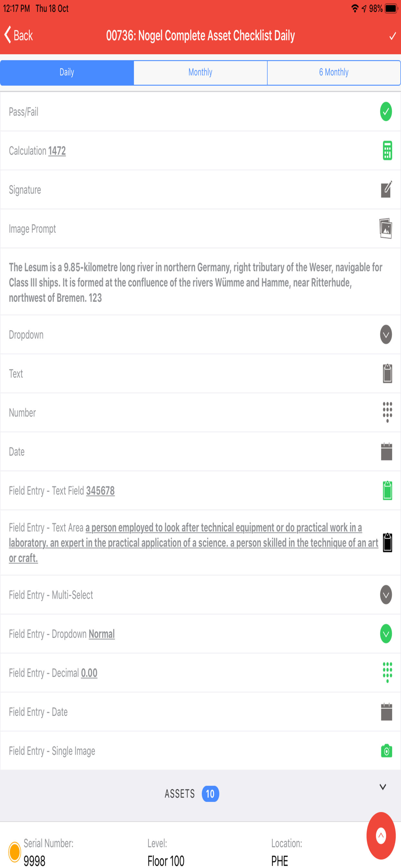Image resolution: width=401 pixels, height=868 pixels.
Task: Open the Date calendar icon
Action: (386, 451)
